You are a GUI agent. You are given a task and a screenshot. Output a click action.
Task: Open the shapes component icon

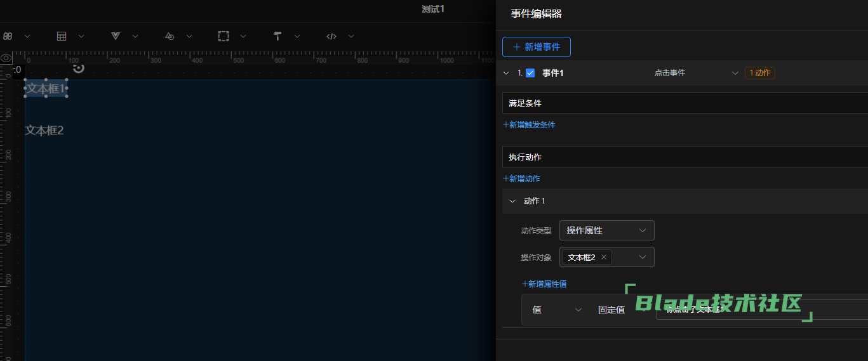pos(170,36)
